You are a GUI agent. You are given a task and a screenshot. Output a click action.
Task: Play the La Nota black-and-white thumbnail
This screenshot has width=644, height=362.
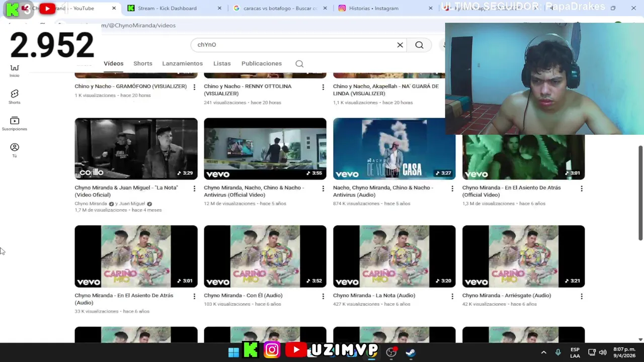point(136,149)
